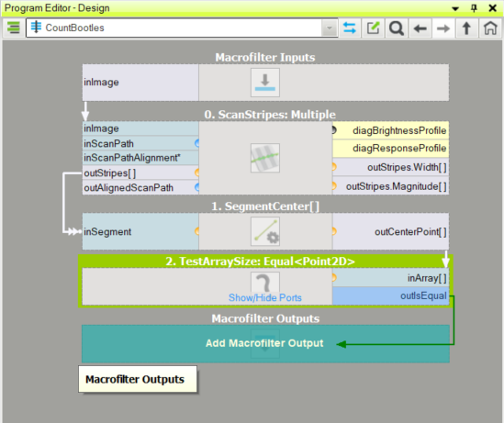Click the Macrofilter Inputs download icon
Viewport: 504px width, 423px height.
pyautogui.click(x=265, y=83)
